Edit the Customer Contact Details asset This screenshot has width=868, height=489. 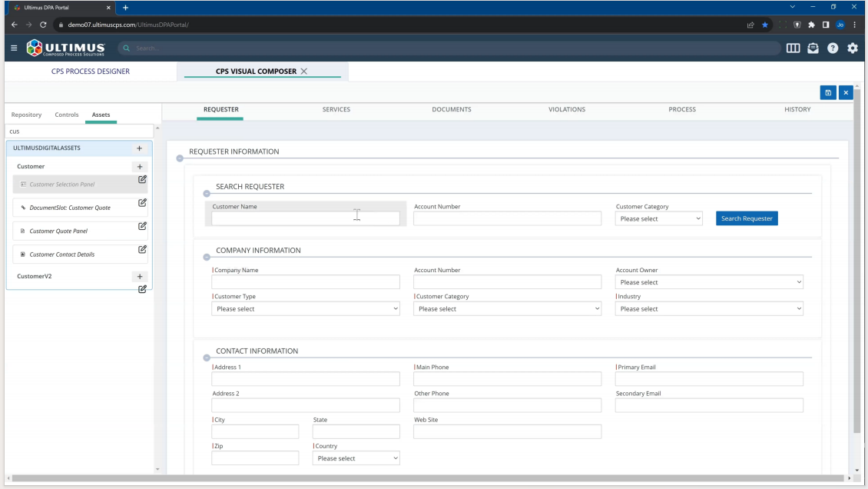(x=142, y=249)
